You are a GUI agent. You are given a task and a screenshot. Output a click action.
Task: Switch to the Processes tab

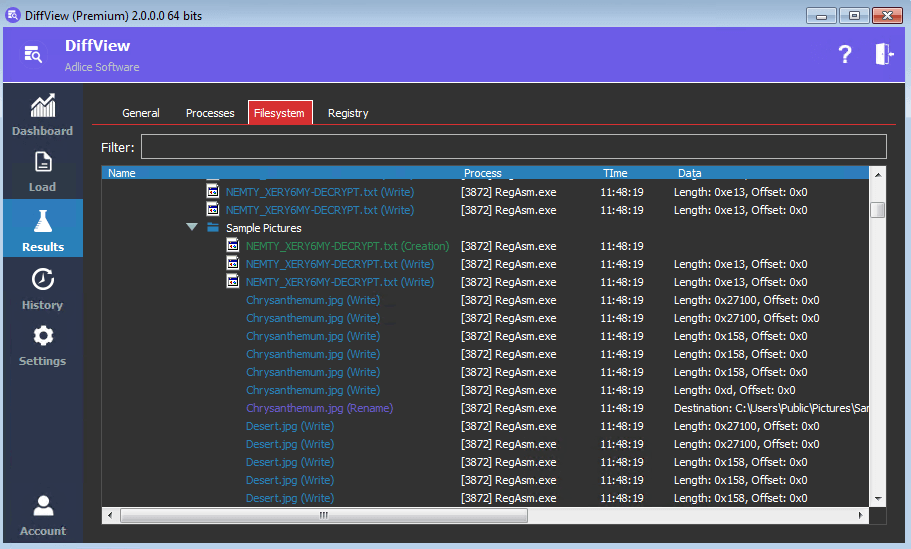coord(210,113)
